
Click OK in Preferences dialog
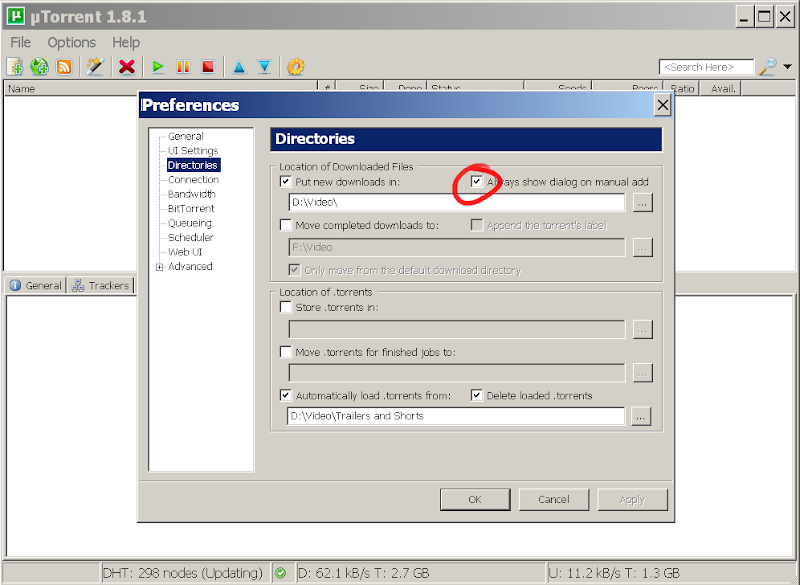click(x=475, y=499)
